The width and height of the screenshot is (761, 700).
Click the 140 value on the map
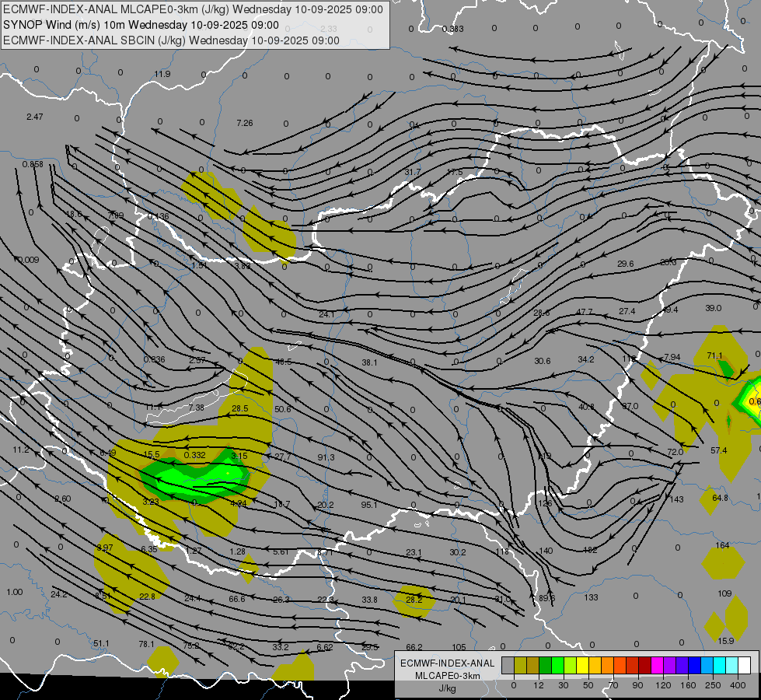click(x=546, y=551)
